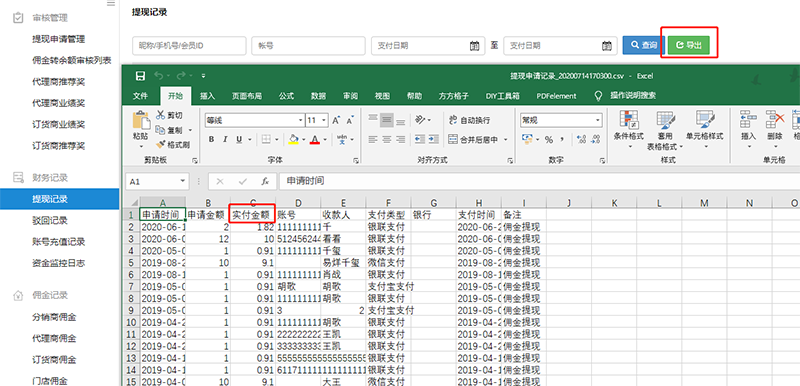Click the green 导出 export button
800x386 pixels.
coord(689,45)
